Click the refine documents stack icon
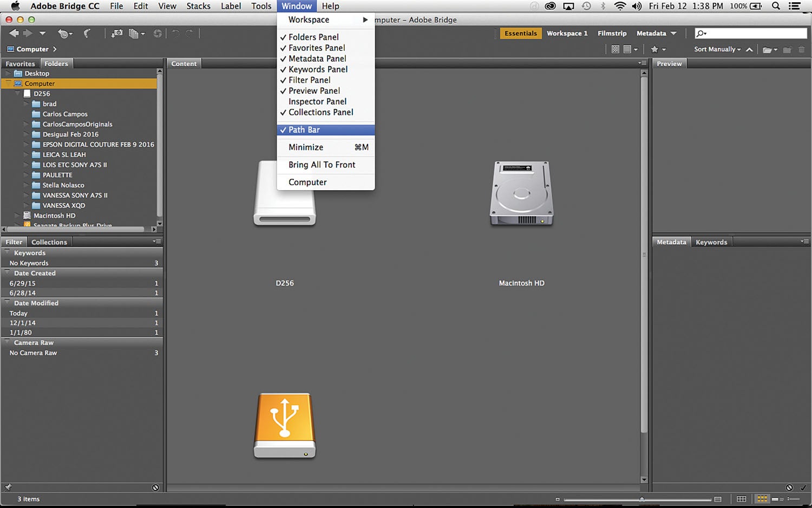This screenshot has height=508, width=812. point(134,34)
